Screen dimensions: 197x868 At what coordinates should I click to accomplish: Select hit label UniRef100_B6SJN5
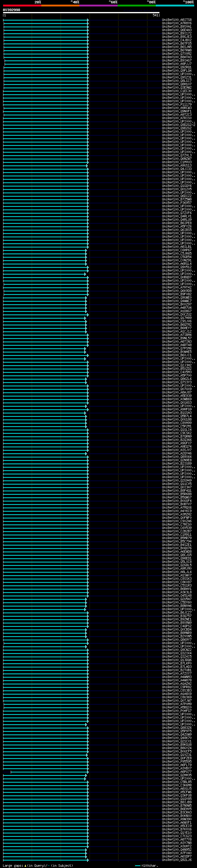click(177, 47)
